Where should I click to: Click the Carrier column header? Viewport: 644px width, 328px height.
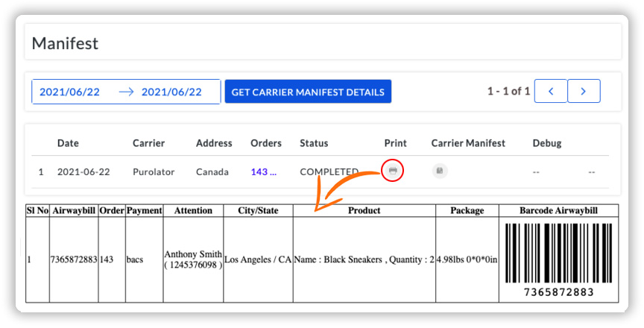pyautogui.click(x=148, y=143)
